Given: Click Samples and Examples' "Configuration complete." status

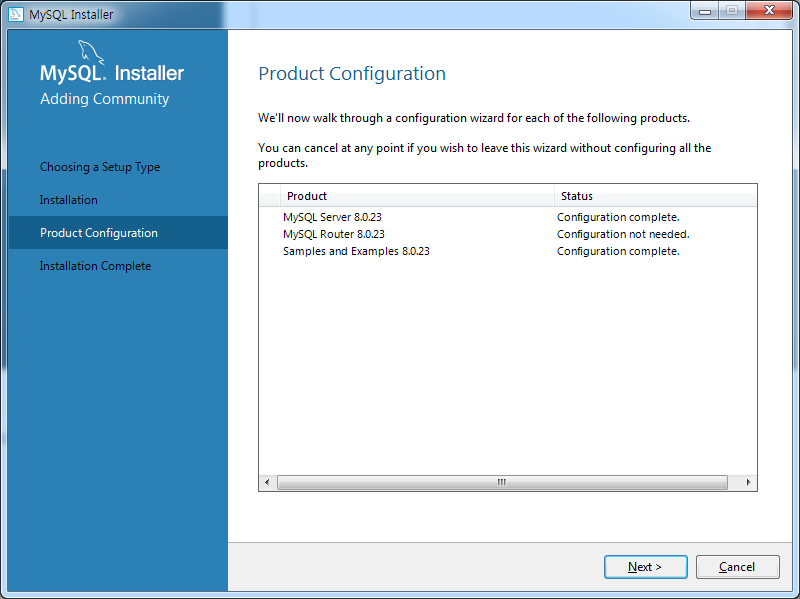Looking at the screenshot, I should point(618,251).
